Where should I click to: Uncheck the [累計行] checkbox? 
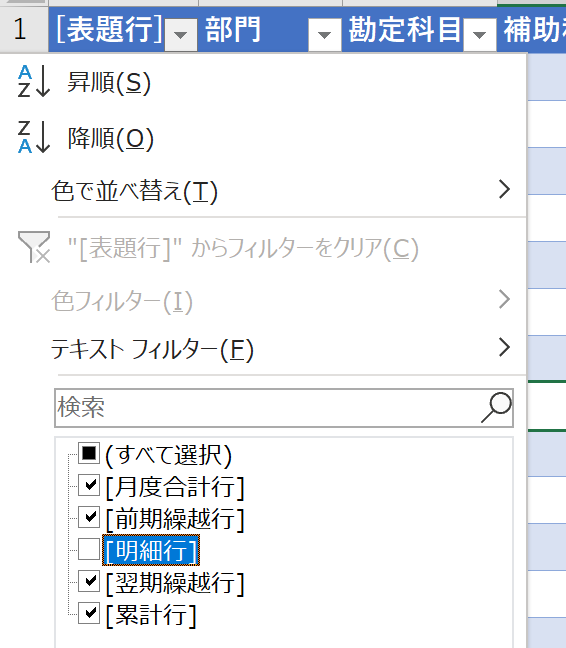89,613
